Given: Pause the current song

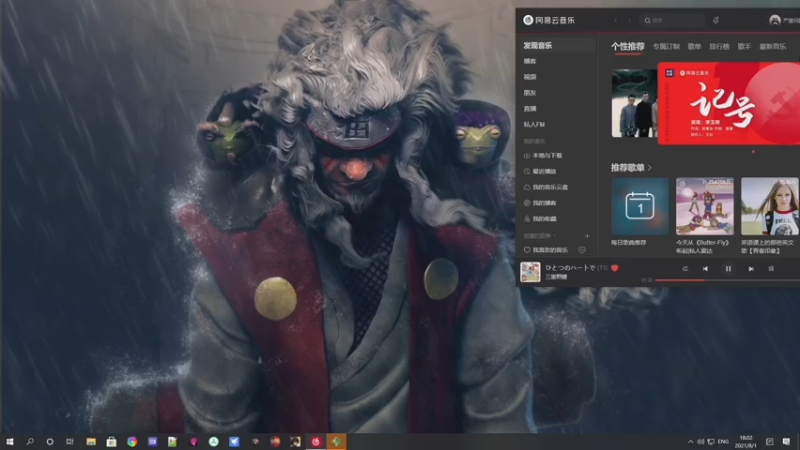Looking at the screenshot, I should click(x=728, y=268).
